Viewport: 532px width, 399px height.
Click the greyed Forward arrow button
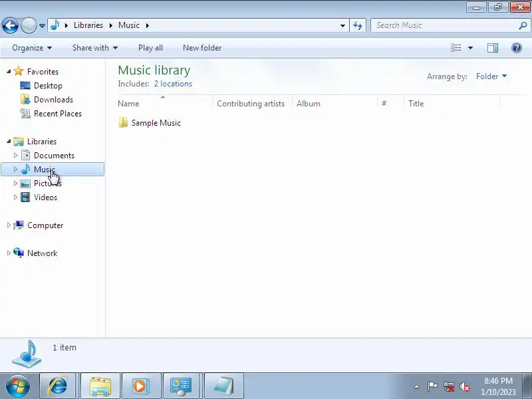[29, 25]
